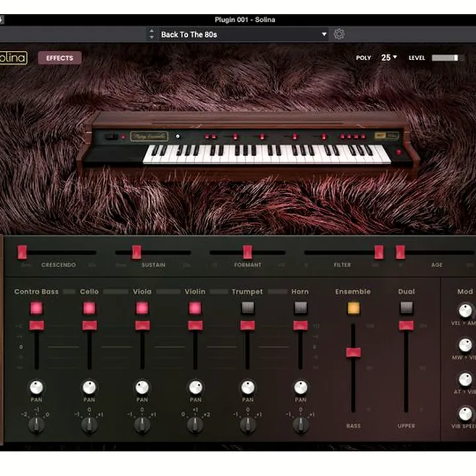Click the white dot indicator on synth panel
The width and height of the screenshot is (476, 476).
178,136
